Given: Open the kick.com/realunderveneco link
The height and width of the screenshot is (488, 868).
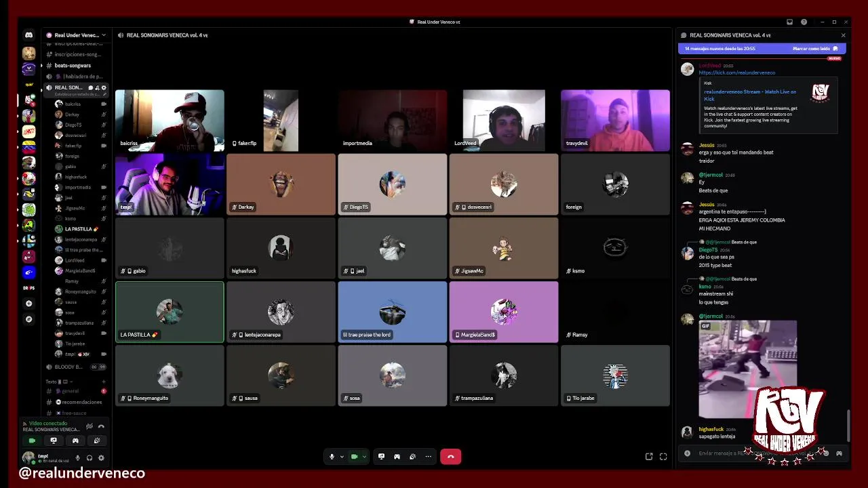Looking at the screenshot, I should 736,73.
